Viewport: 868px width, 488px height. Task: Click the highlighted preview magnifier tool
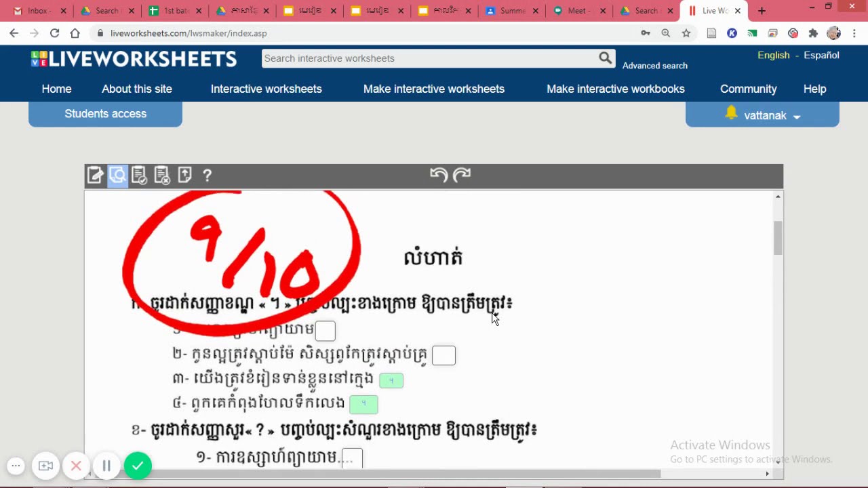117,176
